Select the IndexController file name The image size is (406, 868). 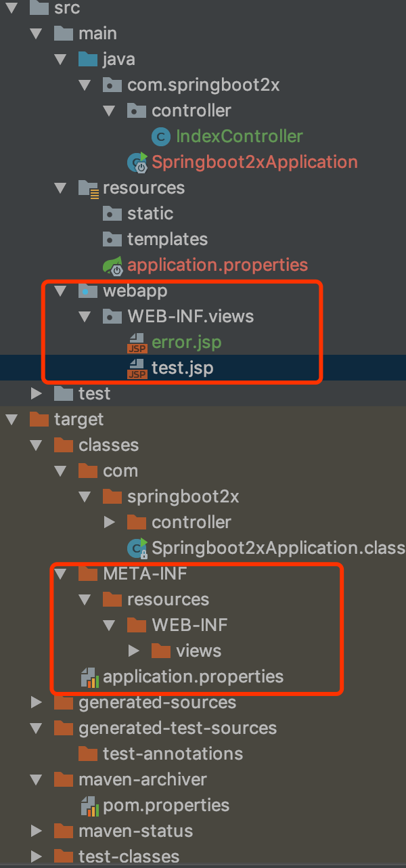tap(240, 137)
